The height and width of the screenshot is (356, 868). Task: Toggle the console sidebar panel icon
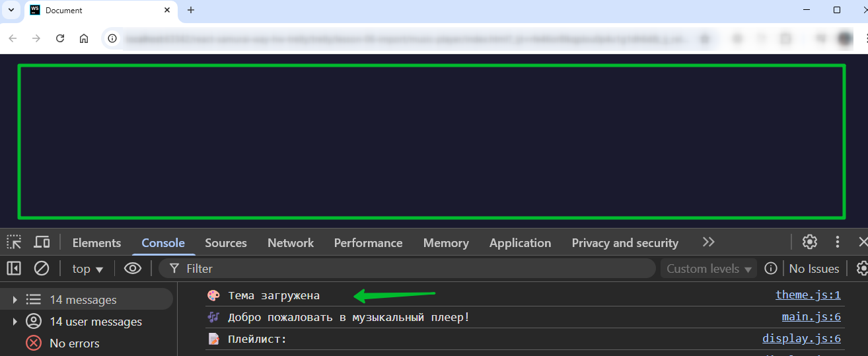14,268
